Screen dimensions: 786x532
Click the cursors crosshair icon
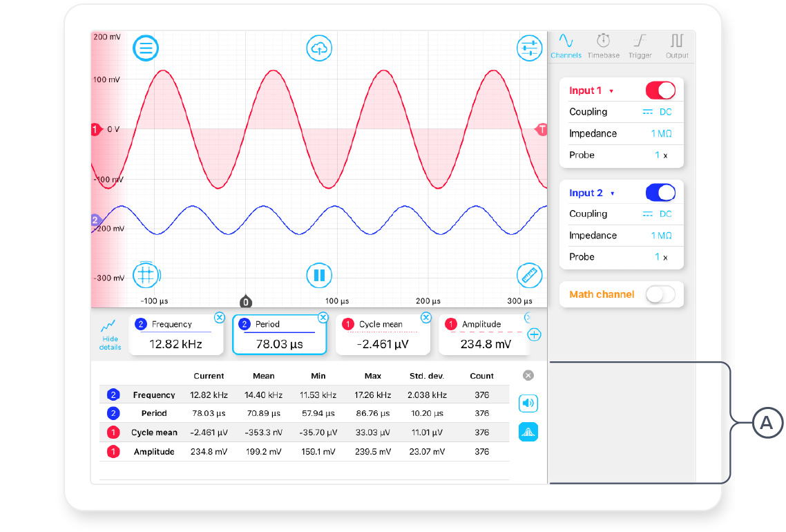coord(146,275)
